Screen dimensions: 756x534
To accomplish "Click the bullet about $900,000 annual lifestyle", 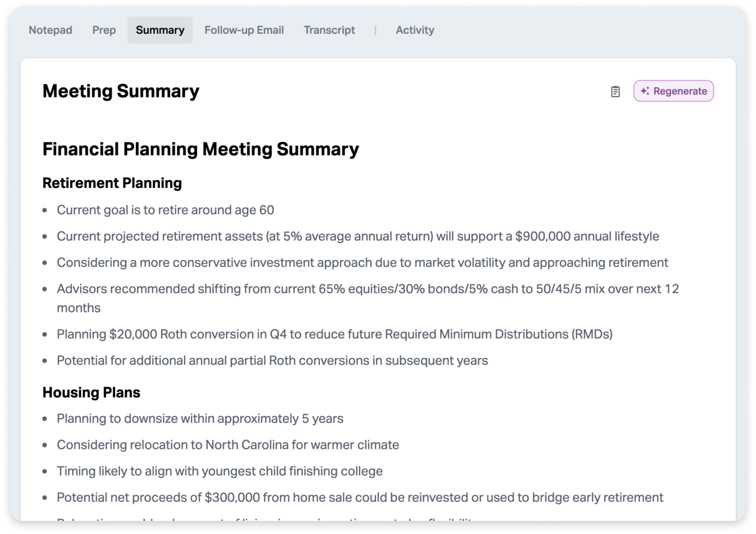I will pos(358,236).
